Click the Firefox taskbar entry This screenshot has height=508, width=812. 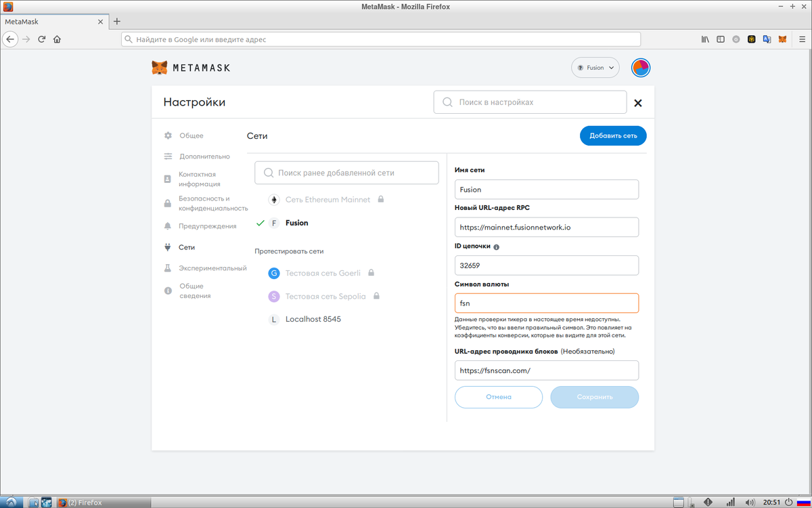103,503
